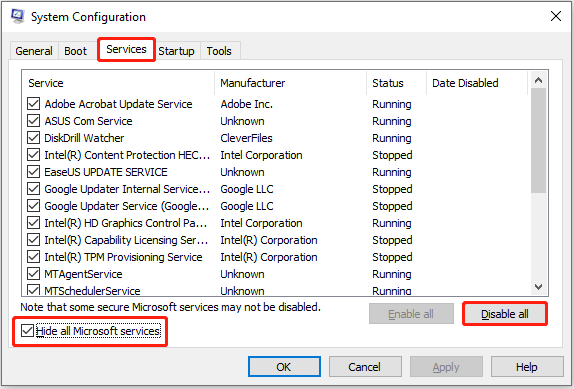Click Google LLC beside Google Updater Internal Service

[247, 189]
